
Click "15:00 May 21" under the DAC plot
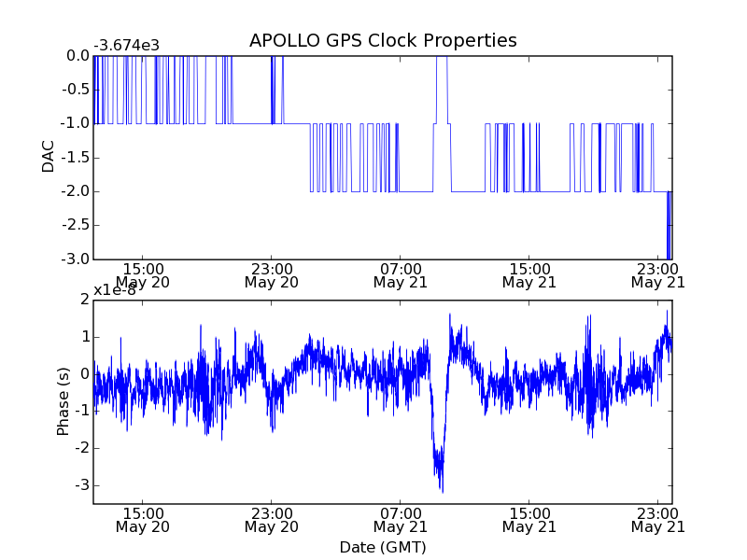(529, 275)
